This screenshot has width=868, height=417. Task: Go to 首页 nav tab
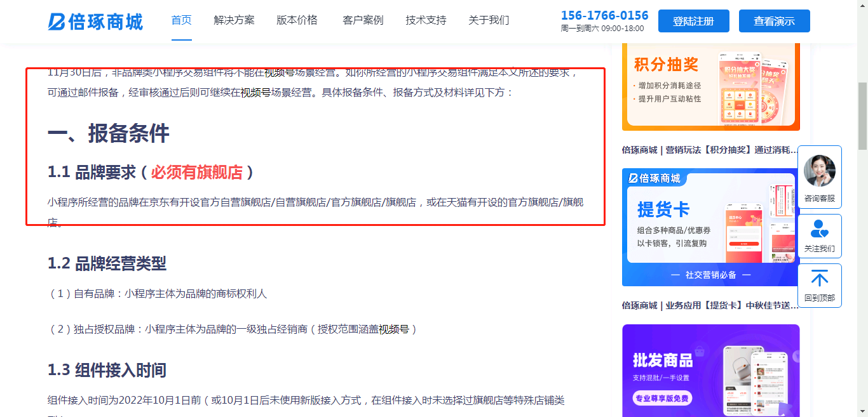(182, 20)
